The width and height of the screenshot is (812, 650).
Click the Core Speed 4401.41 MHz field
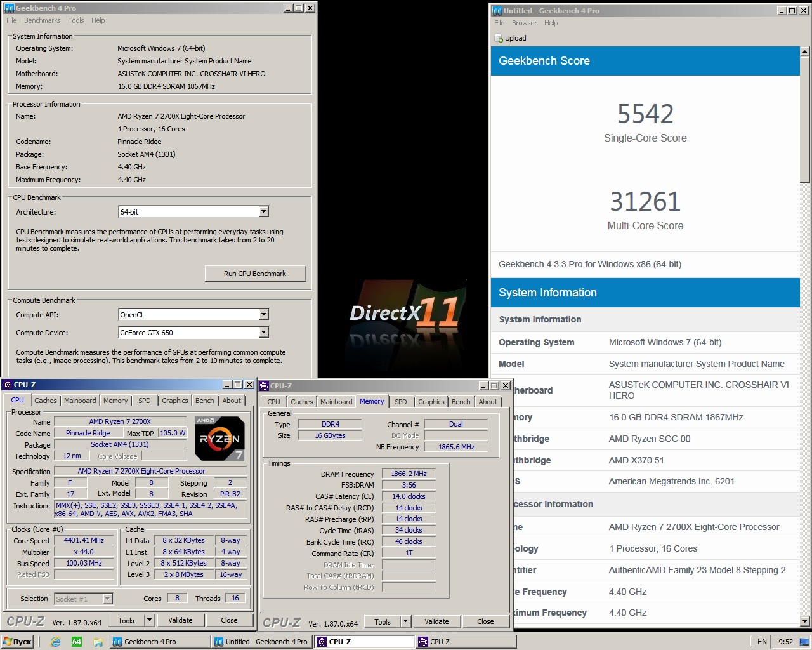pyautogui.click(x=84, y=540)
